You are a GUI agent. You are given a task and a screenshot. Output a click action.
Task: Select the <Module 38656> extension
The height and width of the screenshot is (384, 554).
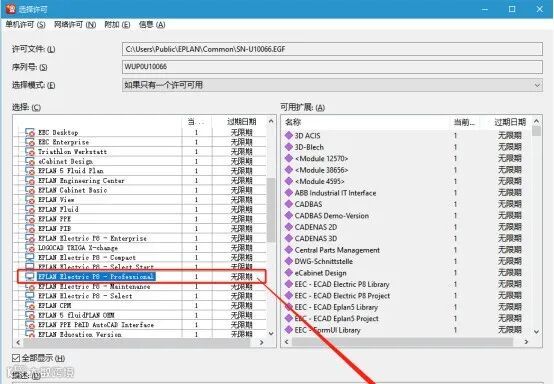[x=406, y=170]
